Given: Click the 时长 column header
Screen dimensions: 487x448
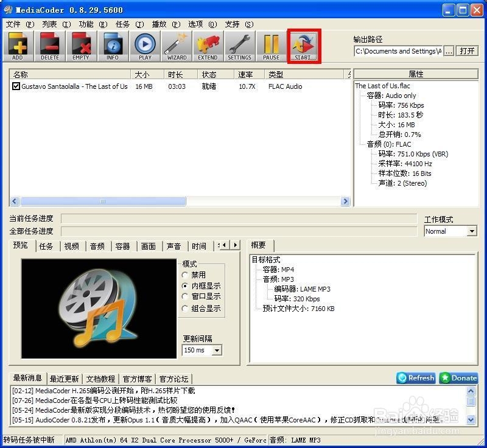Looking at the screenshot, I should 181,74.
